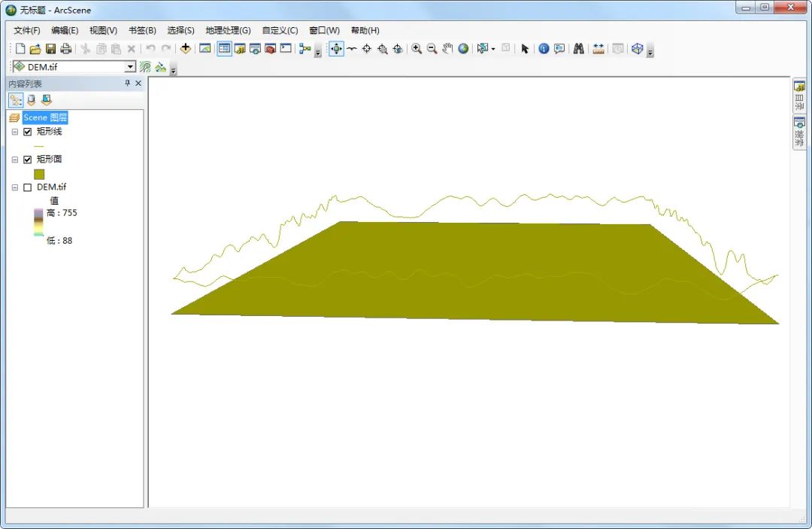
Task: Open the ArcToolbox window
Action: 271,49
